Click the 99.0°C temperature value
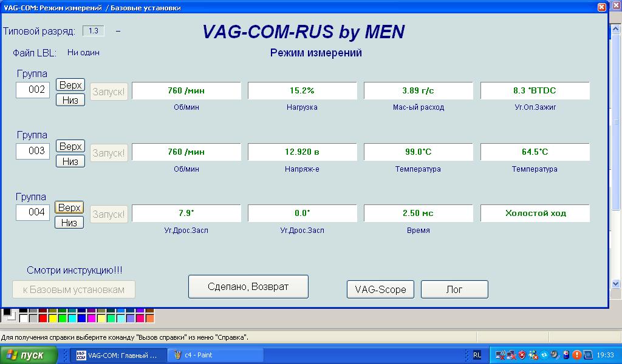 (418, 152)
